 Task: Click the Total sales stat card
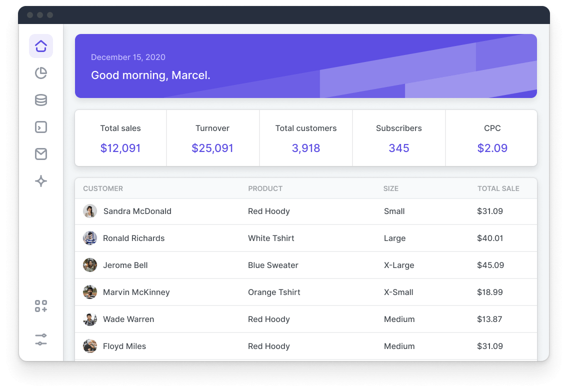point(120,138)
